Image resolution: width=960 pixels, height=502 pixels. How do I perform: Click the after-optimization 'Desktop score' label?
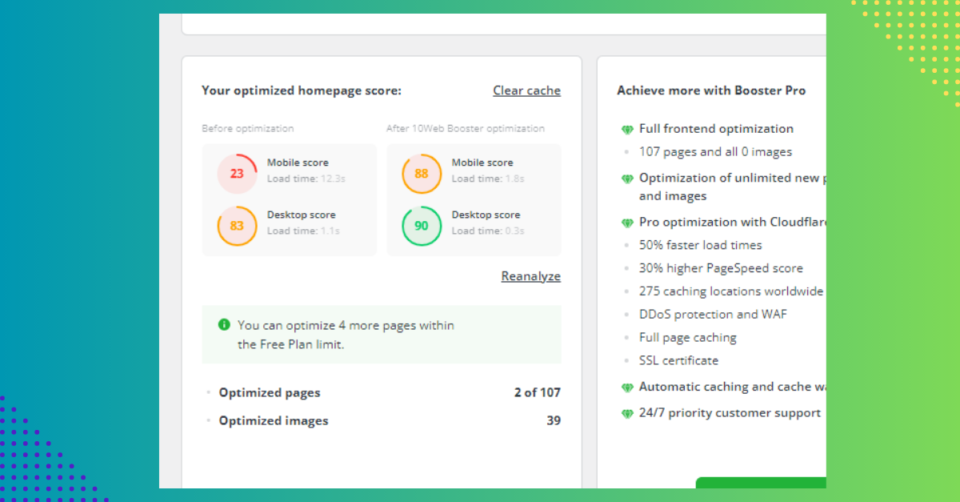pyautogui.click(x=486, y=215)
